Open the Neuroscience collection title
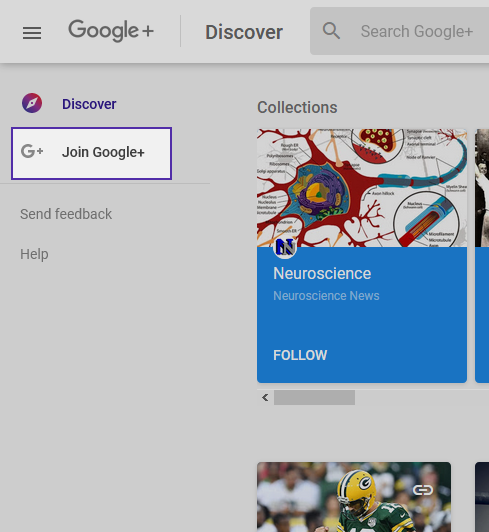Screen dimensions: 489x532 tap(322, 273)
